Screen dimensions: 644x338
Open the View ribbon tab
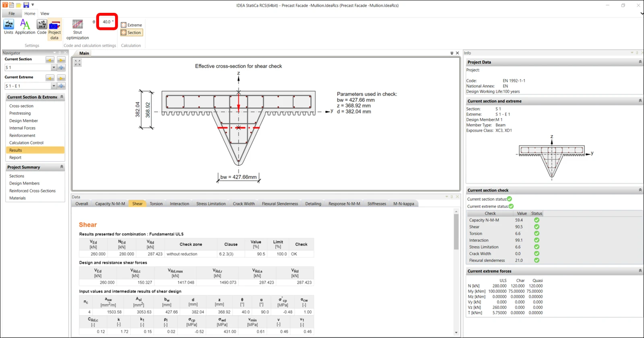(45, 13)
